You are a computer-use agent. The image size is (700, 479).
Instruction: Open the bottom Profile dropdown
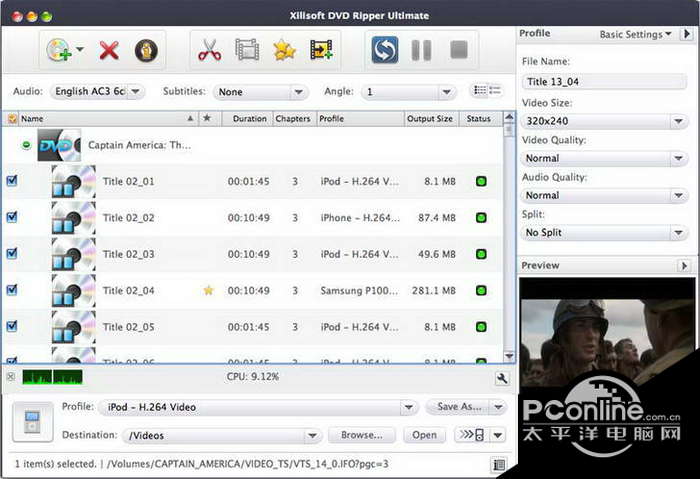258,407
